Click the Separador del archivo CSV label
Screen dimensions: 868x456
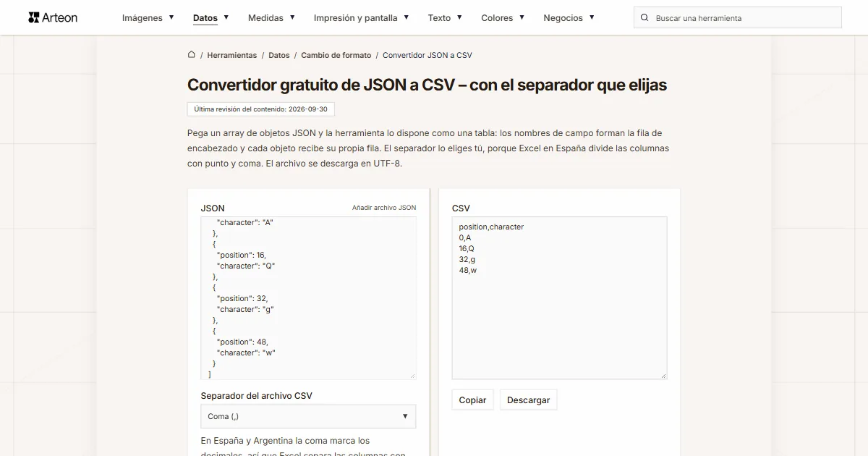[257, 396]
